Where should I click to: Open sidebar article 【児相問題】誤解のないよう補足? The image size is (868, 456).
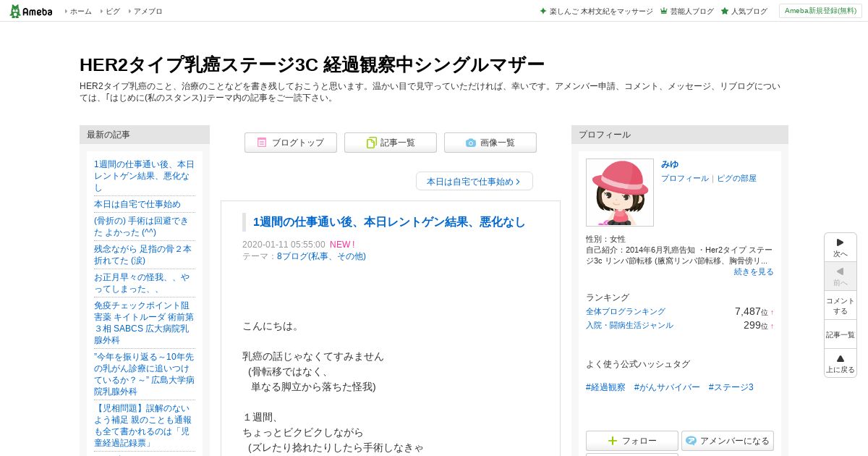point(143,426)
